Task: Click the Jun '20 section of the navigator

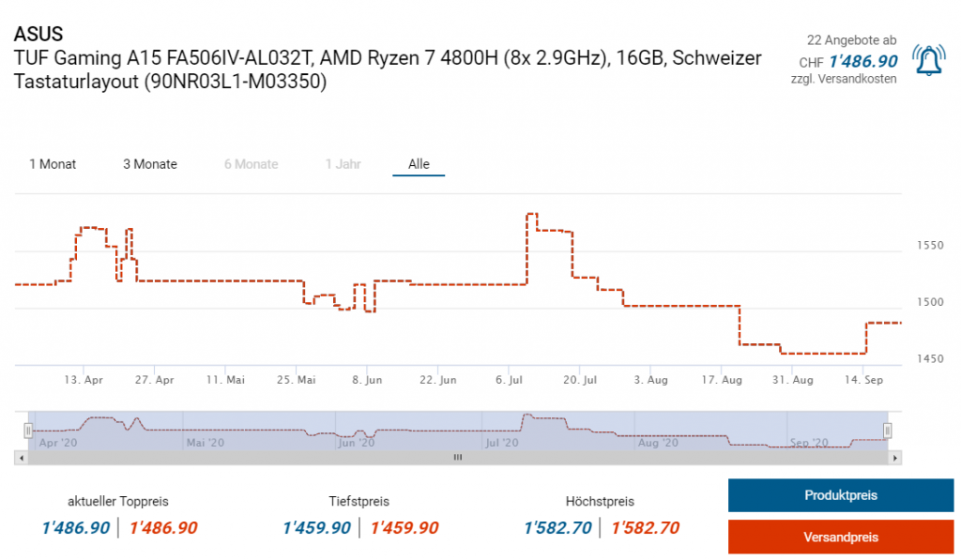Action: (x=359, y=442)
